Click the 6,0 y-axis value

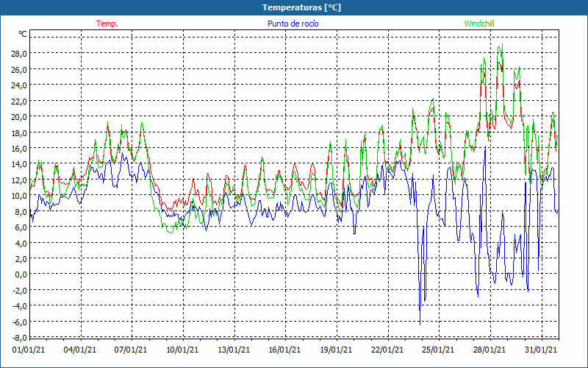21,227
